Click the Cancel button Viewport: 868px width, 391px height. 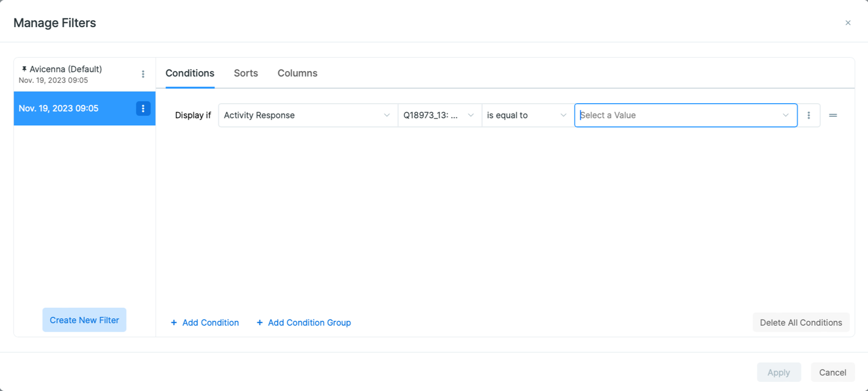pyautogui.click(x=832, y=372)
